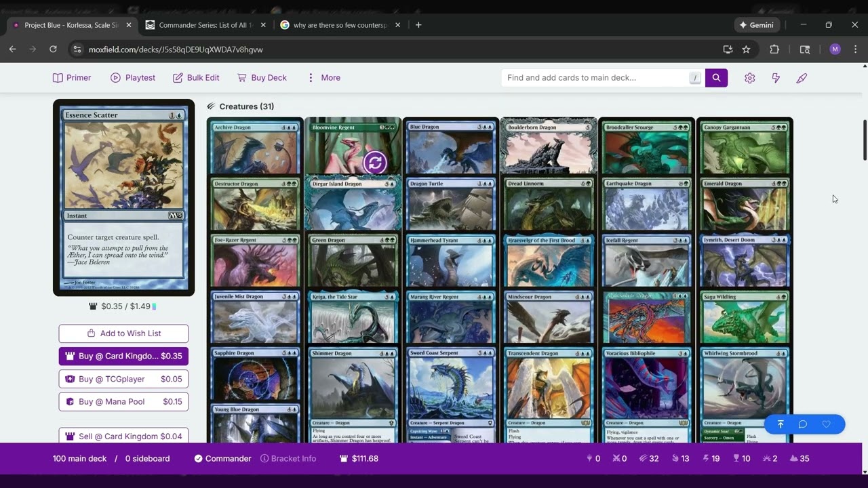Click the Commander format label
868x488 pixels.
[x=222, y=459]
